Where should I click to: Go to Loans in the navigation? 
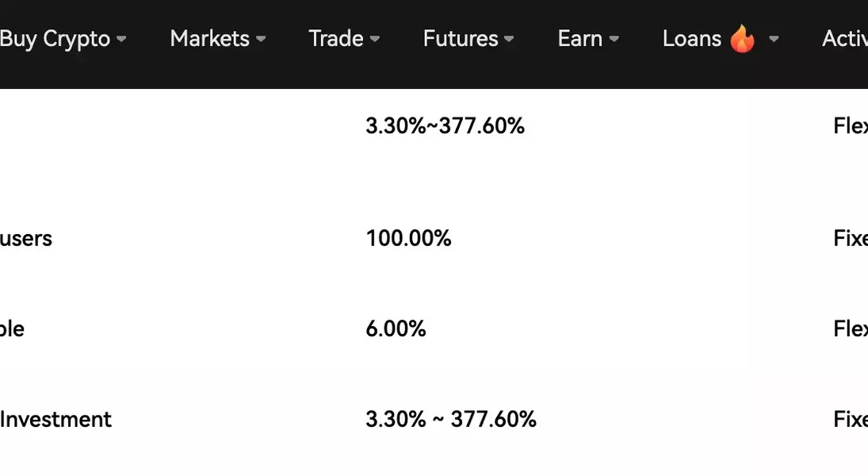tap(691, 39)
